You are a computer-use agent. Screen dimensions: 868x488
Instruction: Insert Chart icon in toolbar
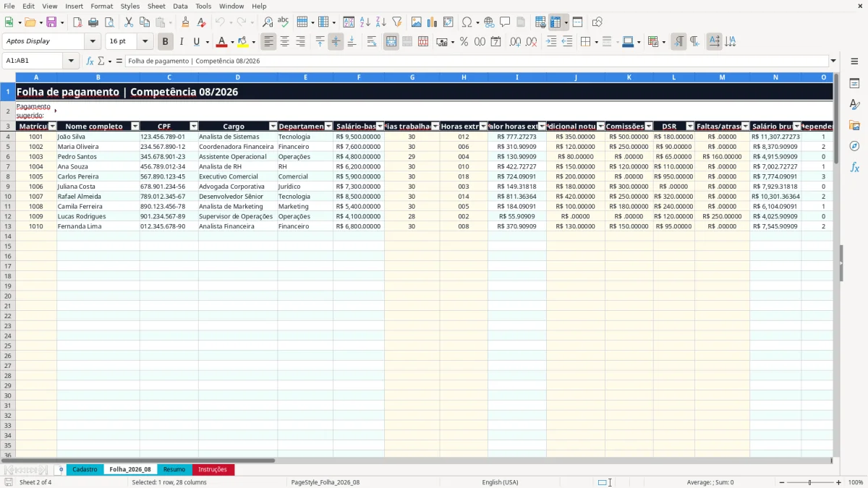tap(433, 22)
